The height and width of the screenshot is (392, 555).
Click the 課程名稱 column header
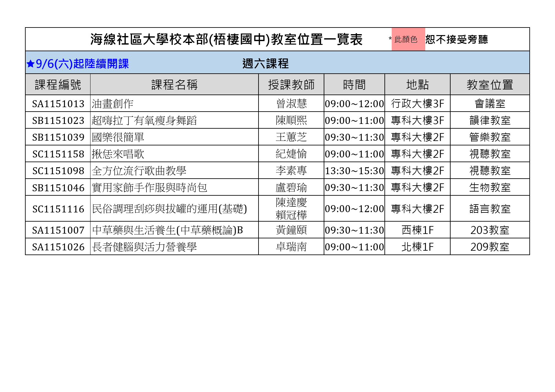click(174, 85)
